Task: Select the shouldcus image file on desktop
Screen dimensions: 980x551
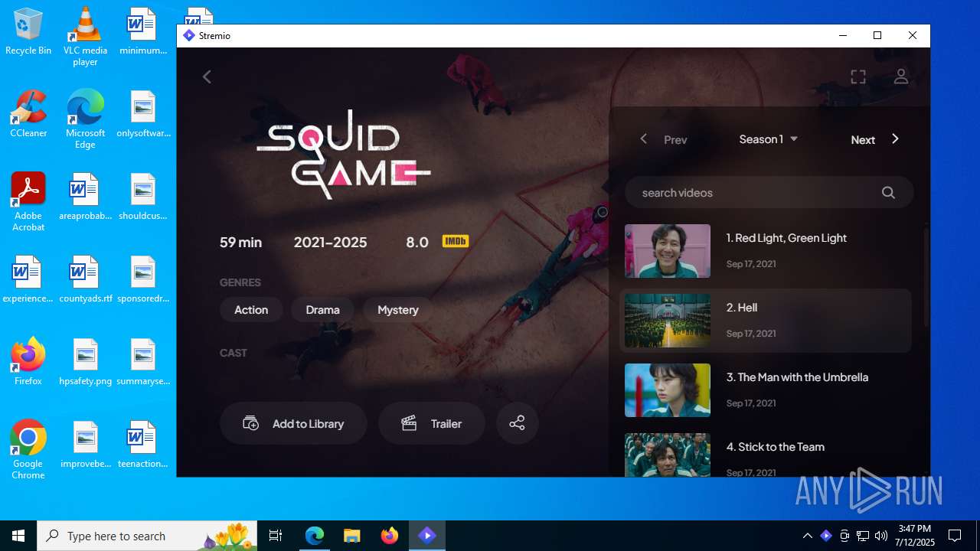Action: click(143, 196)
